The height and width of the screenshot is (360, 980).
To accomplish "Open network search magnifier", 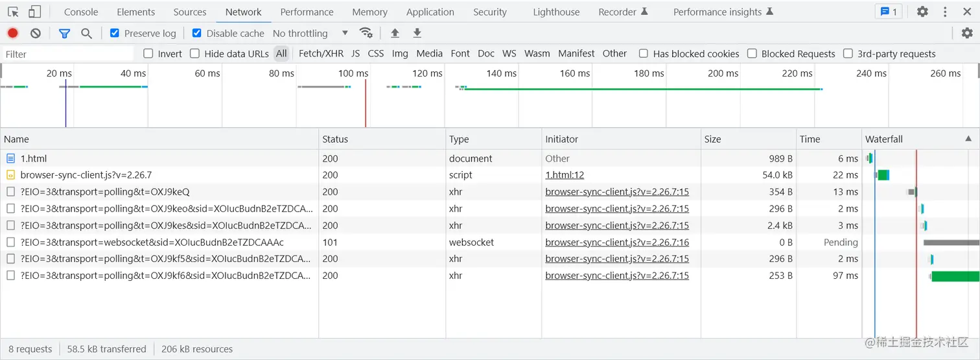I will click(86, 33).
